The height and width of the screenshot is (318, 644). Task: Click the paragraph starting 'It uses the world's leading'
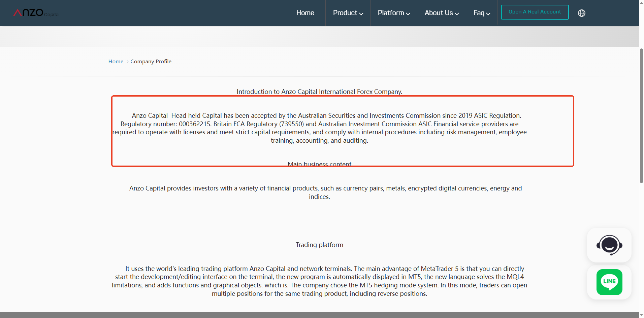point(319,281)
